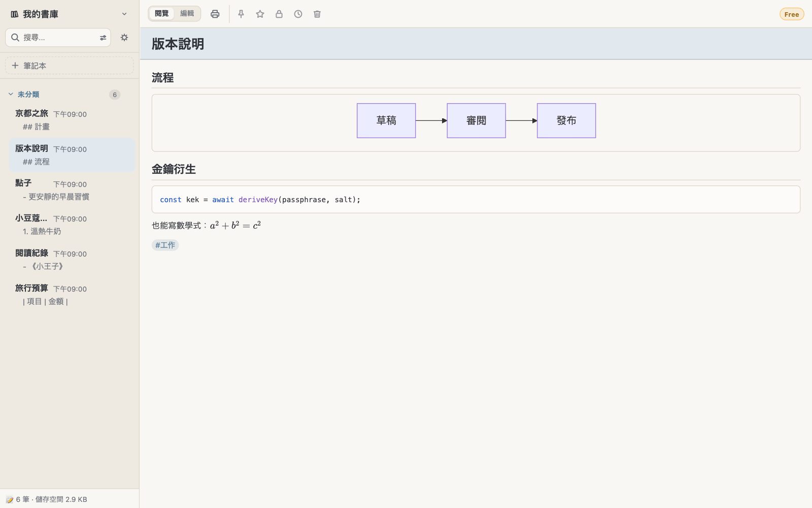The height and width of the screenshot is (508, 812).
Task: Click the 草稿 flowchart box
Action: point(386,121)
